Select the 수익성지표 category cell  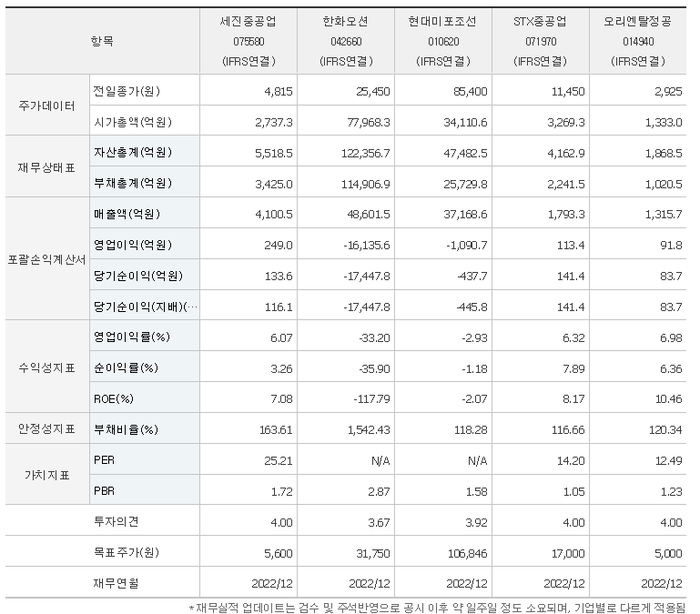pyautogui.click(x=47, y=367)
